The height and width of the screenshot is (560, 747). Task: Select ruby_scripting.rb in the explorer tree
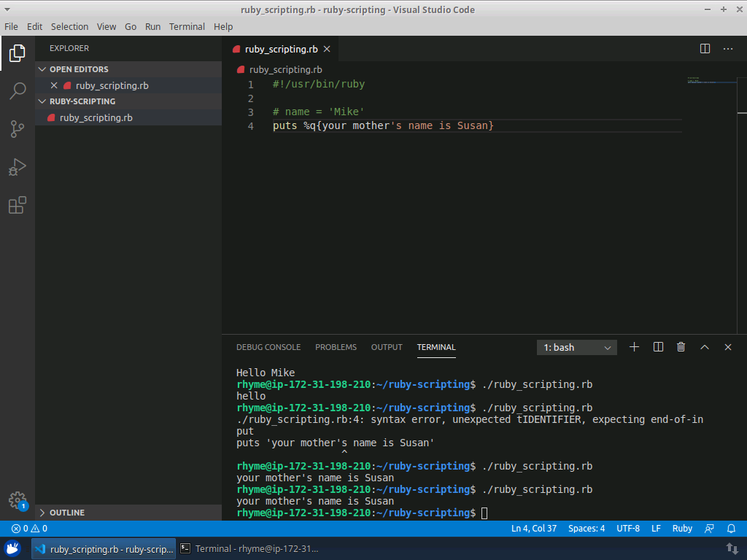[x=96, y=117]
